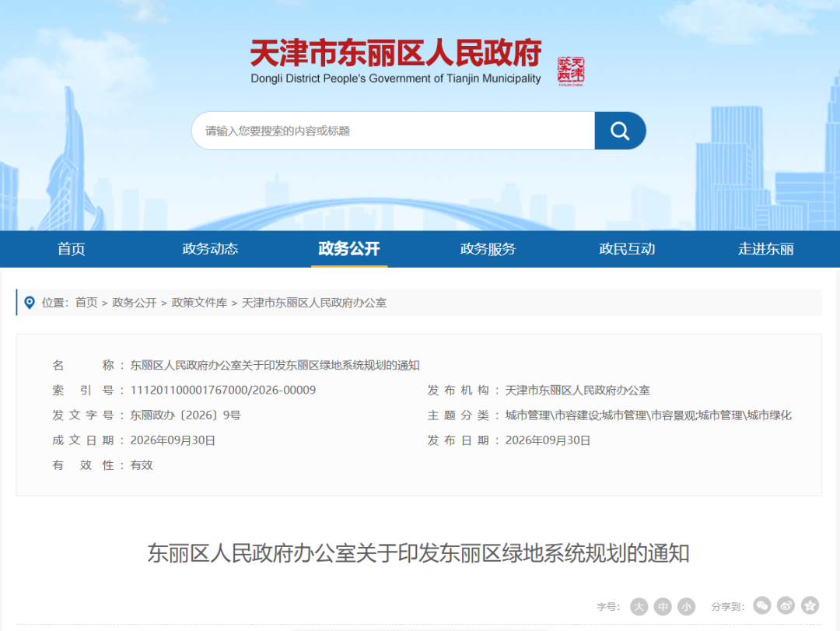This screenshot has height=631, width=840.
Task: Click the blue search magnifier button
Action: 620,131
